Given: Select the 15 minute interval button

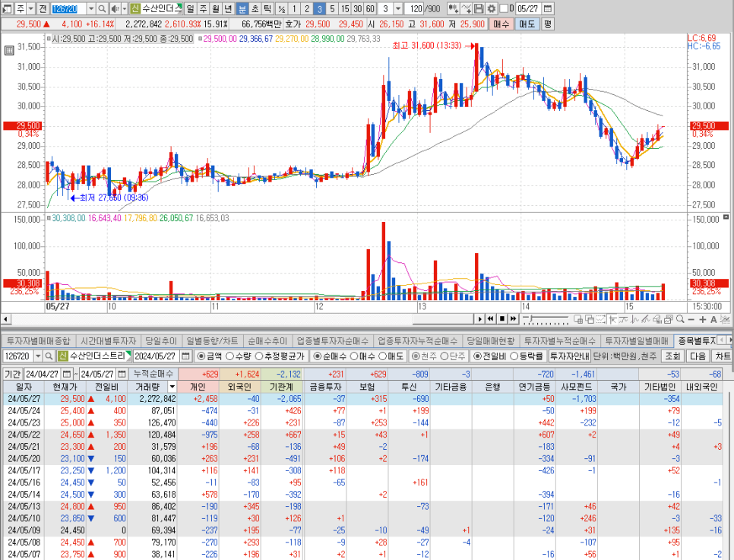Looking at the screenshot, I should coord(345,8).
